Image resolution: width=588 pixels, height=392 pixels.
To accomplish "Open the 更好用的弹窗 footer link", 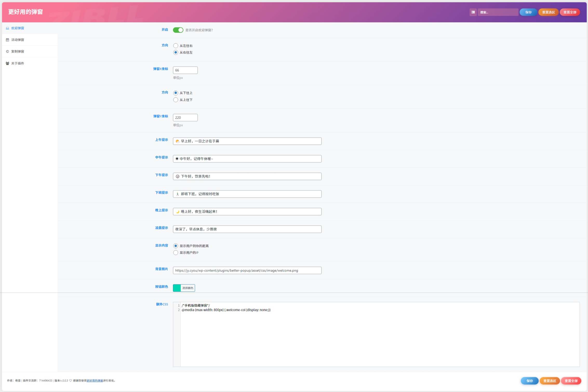I will [95, 381].
